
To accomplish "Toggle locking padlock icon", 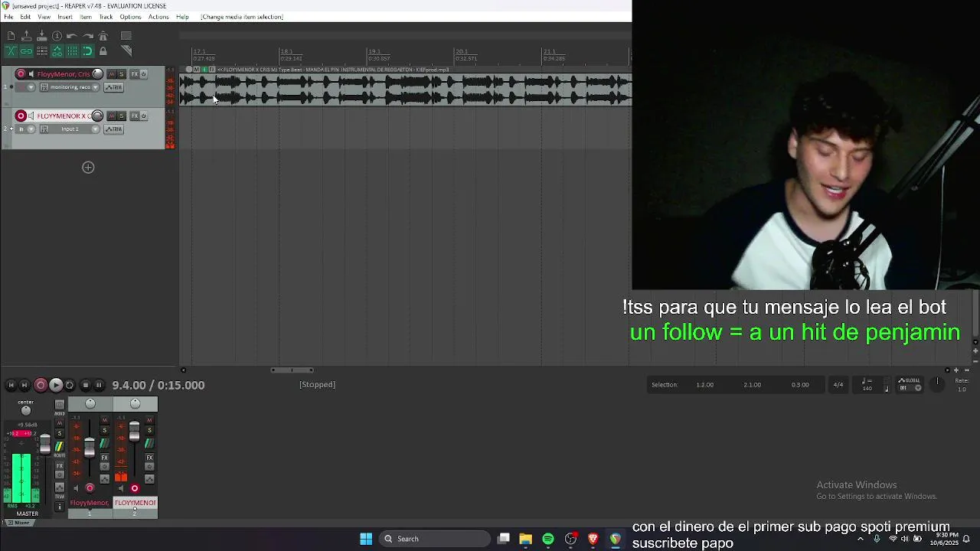I will 103,51.
